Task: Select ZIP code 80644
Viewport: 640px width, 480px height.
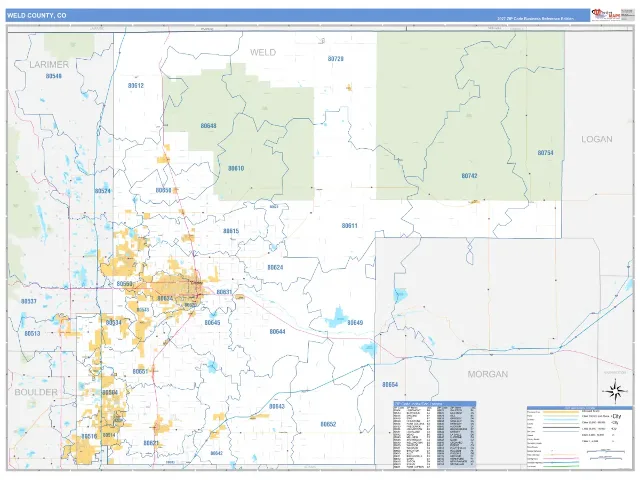Action: coord(277,331)
